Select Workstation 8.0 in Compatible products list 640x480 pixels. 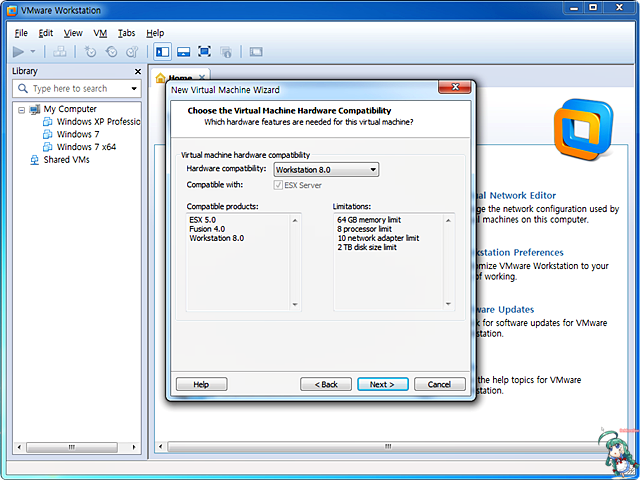[216, 238]
